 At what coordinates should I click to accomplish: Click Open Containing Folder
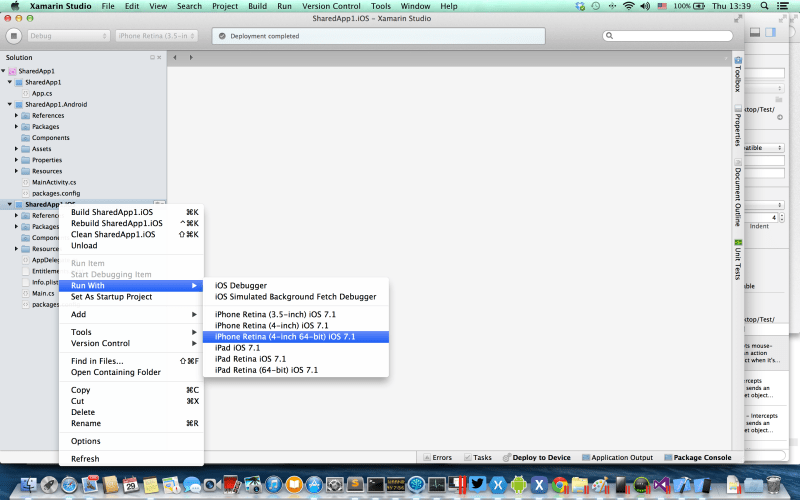(x=131, y=372)
